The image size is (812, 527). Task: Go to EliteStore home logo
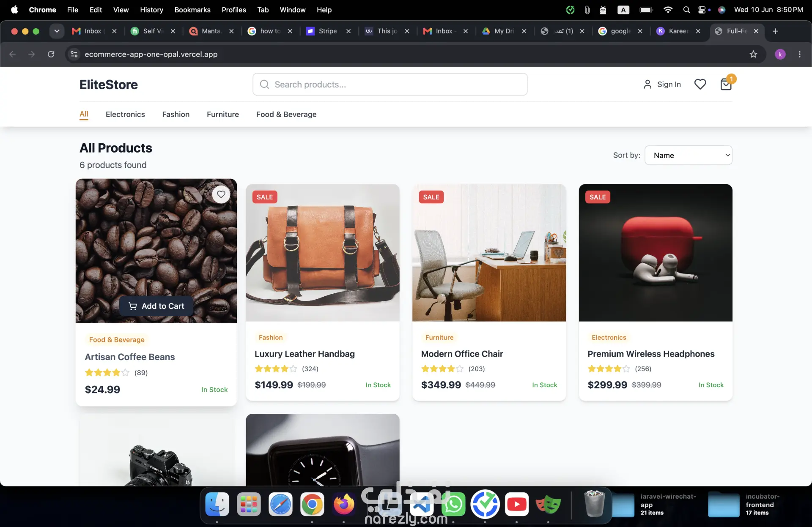pyautogui.click(x=109, y=85)
